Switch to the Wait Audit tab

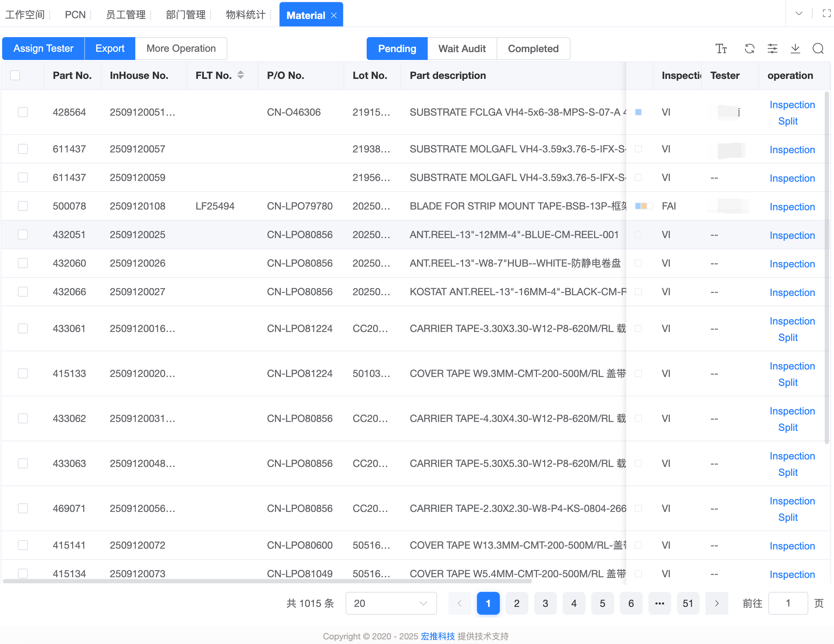462,49
